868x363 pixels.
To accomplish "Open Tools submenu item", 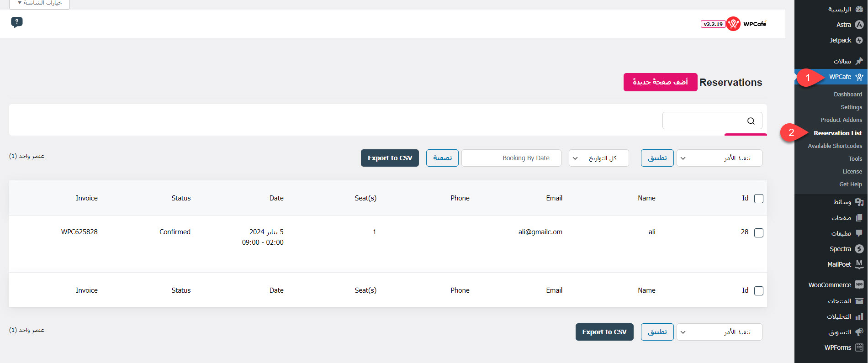I will click(x=855, y=159).
